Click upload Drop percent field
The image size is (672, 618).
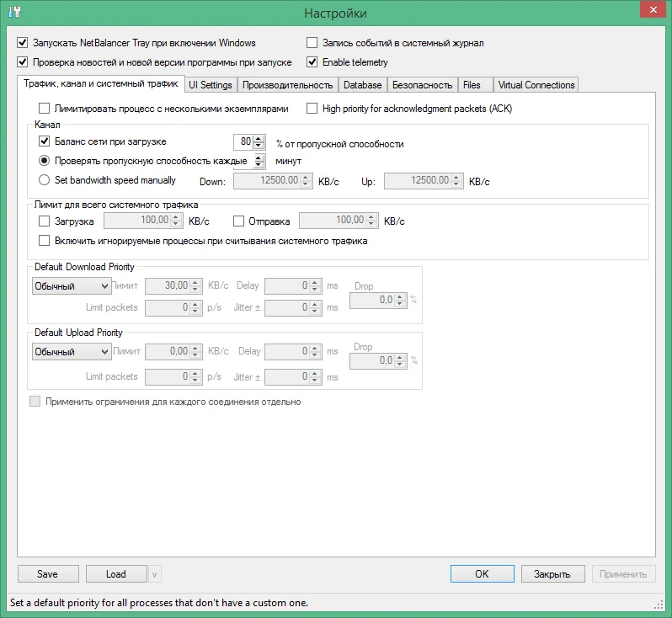pyautogui.click(x=378, y=361)
